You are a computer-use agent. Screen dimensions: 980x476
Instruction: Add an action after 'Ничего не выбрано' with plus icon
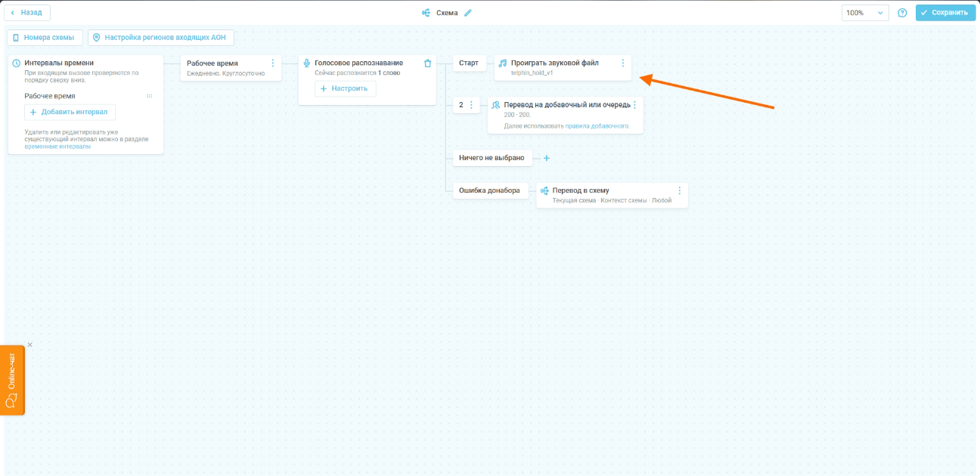click(547, 158)
